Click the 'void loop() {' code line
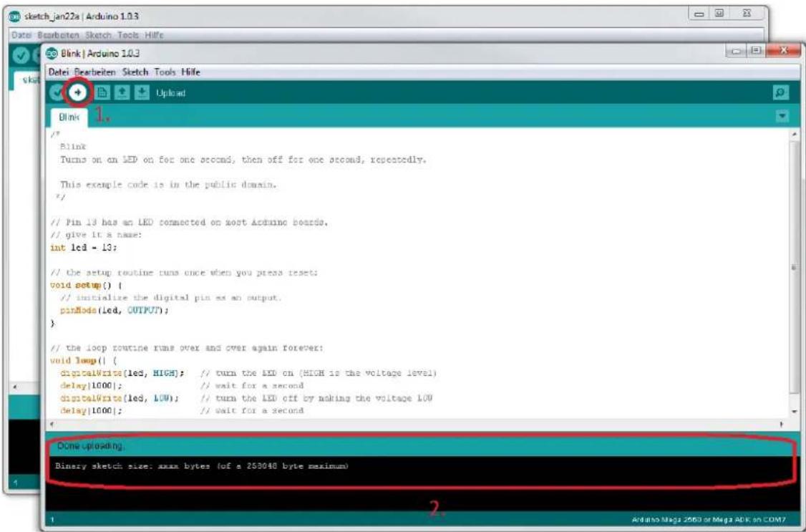 click(84, 360)
